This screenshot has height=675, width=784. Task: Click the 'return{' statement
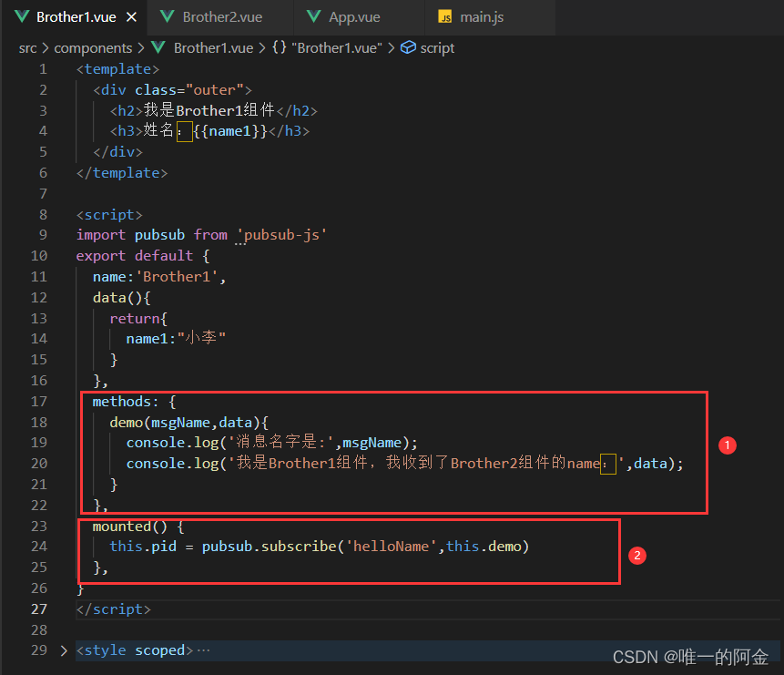click(x=138, y=319)
